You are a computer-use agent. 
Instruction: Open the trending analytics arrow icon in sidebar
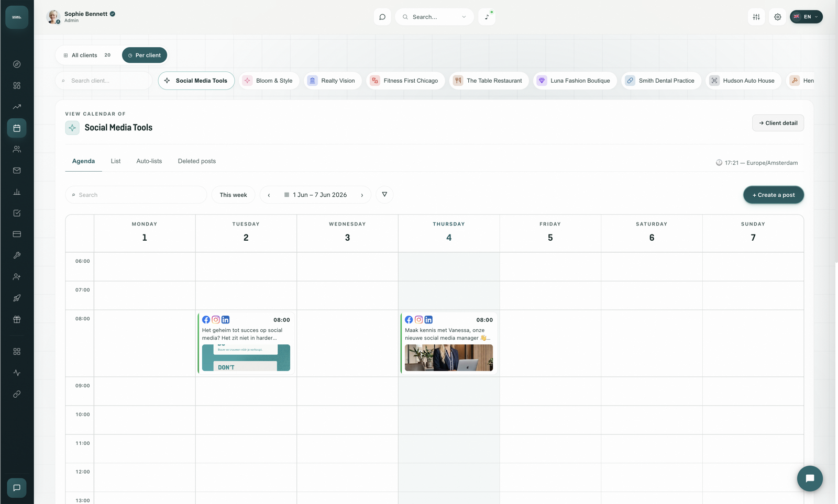pos(17,107)
